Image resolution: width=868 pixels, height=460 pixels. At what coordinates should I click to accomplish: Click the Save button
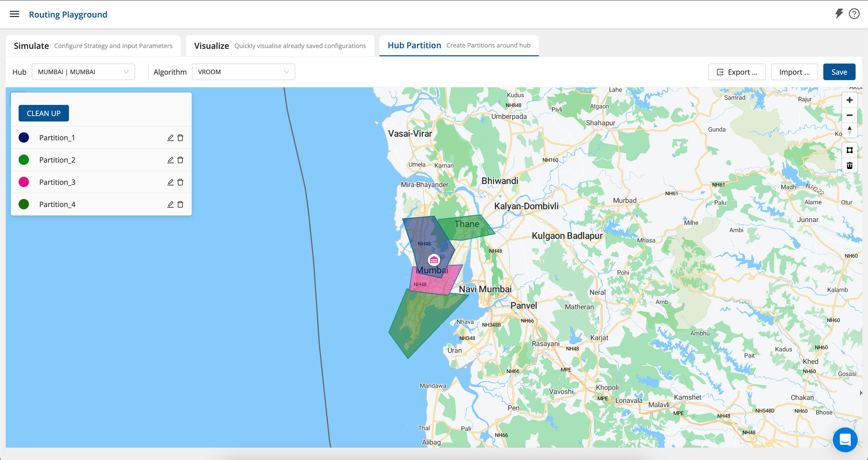[839, 72]
